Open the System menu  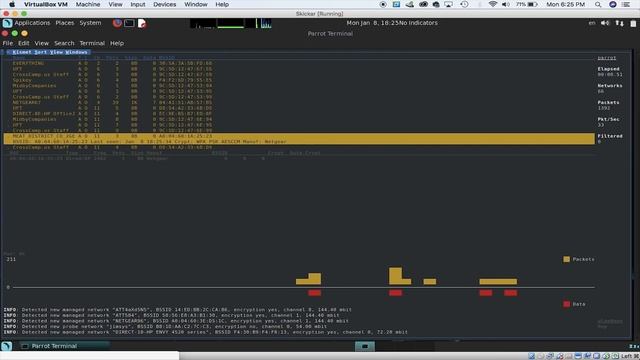(x=90, y=23)
